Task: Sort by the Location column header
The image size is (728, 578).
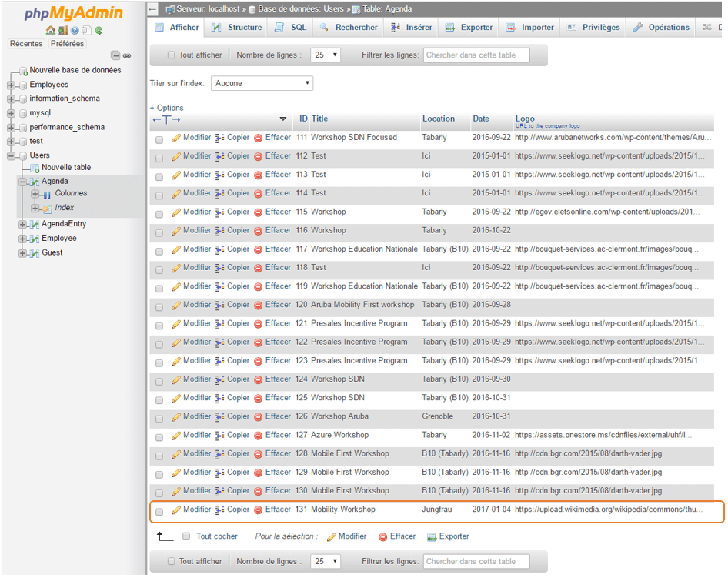Action: tap(438, 119)
